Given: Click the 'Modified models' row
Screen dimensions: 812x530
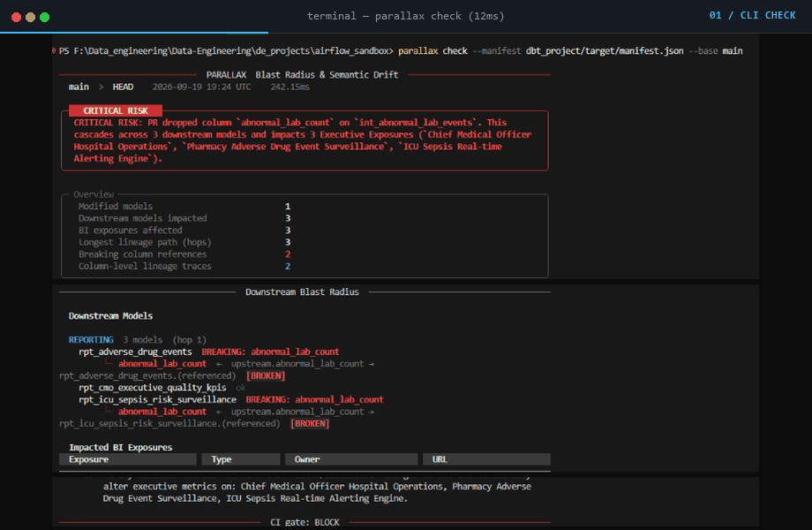Looking at the screenshot, I should pos(184,206).
